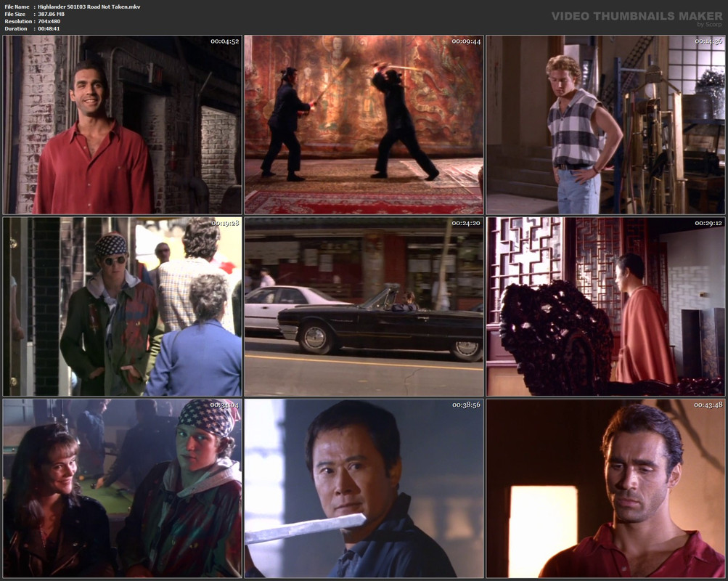
Task: Open the thumbnail at 00:19:28
Action: coord(123,306)
